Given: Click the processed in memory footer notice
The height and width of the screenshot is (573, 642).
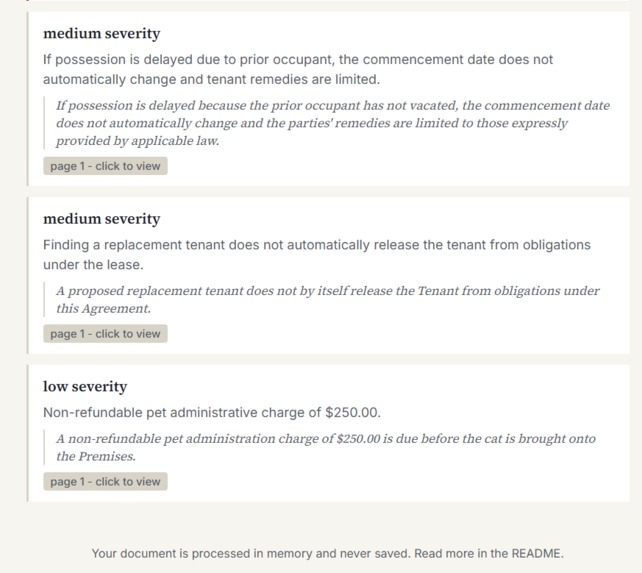Looking at the screenshot, I should coord(328,553).
